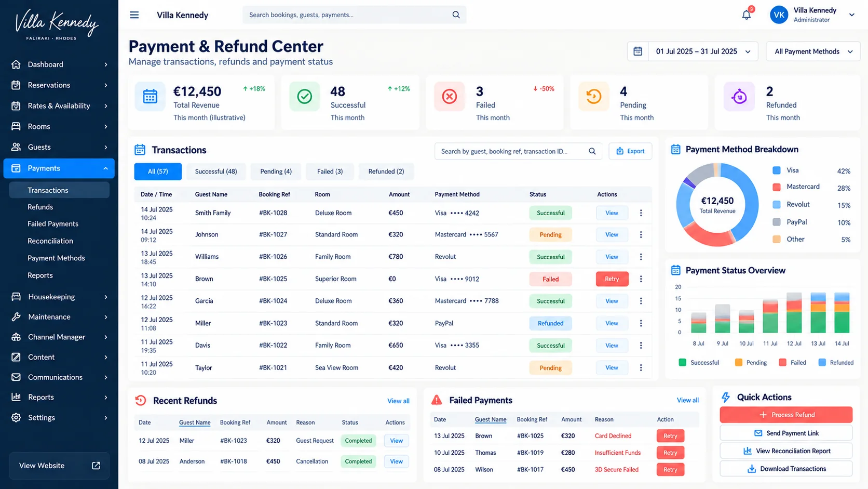Open the more options dots for Smith Family

click(641, 213)
